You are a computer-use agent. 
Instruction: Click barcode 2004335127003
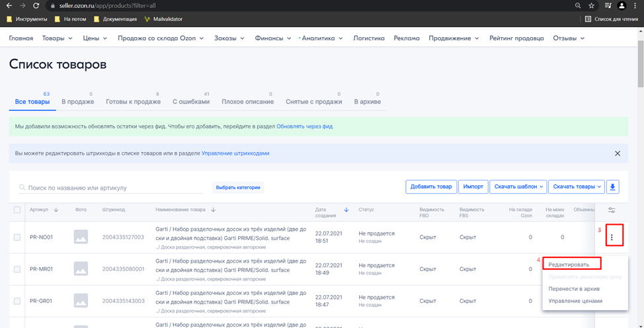click(x=123, y=237)
